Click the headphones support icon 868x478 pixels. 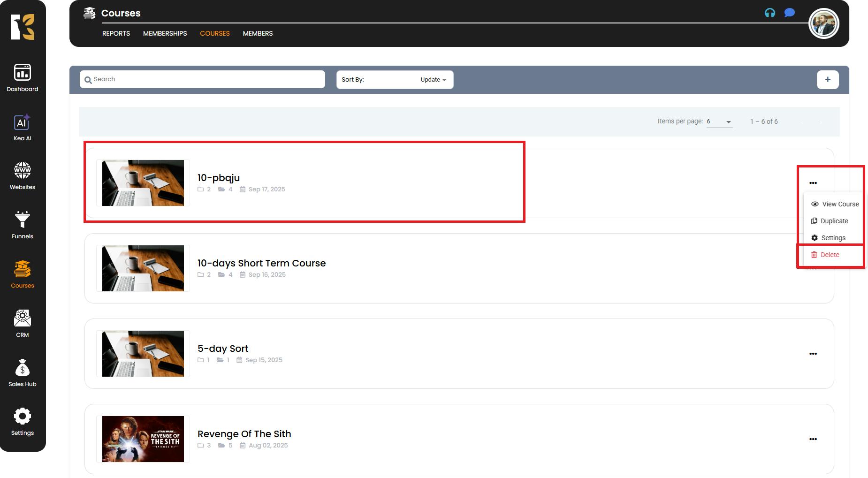pyautogui.click(x=769, y=13)
